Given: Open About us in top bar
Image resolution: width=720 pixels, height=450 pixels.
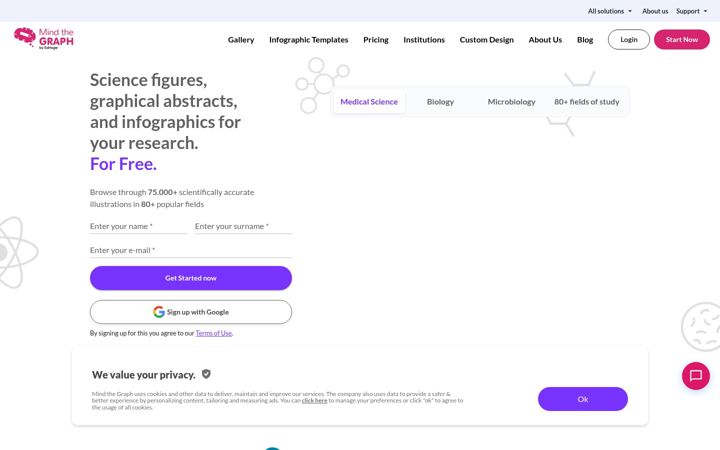Looking at the screenshot, I should click(x=655, y=11).
